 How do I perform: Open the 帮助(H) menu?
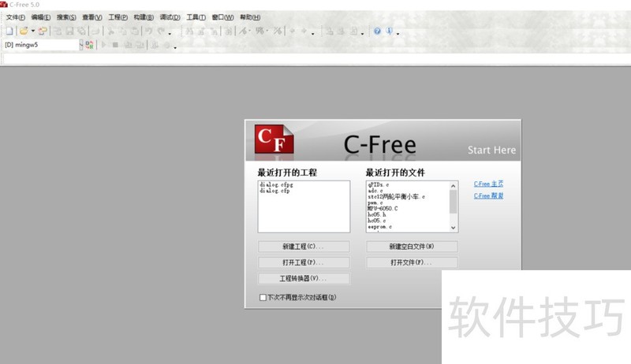click(250, 17)
